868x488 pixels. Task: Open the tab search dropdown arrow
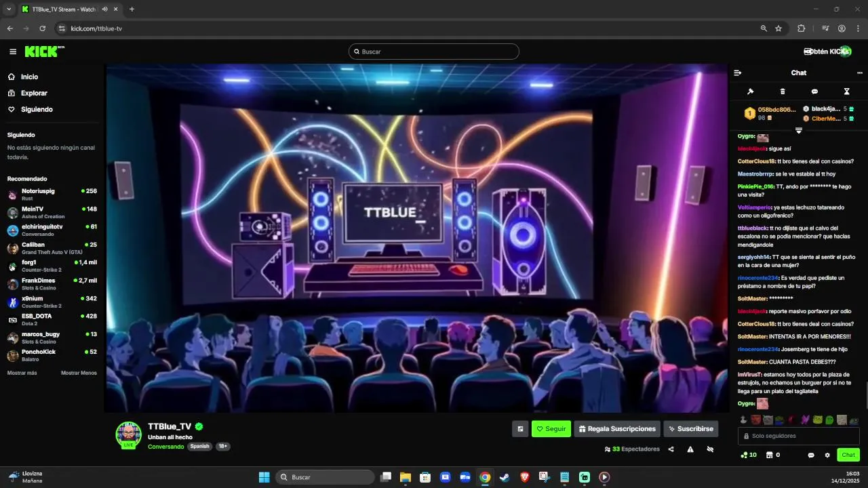click(x=9, y=9)
